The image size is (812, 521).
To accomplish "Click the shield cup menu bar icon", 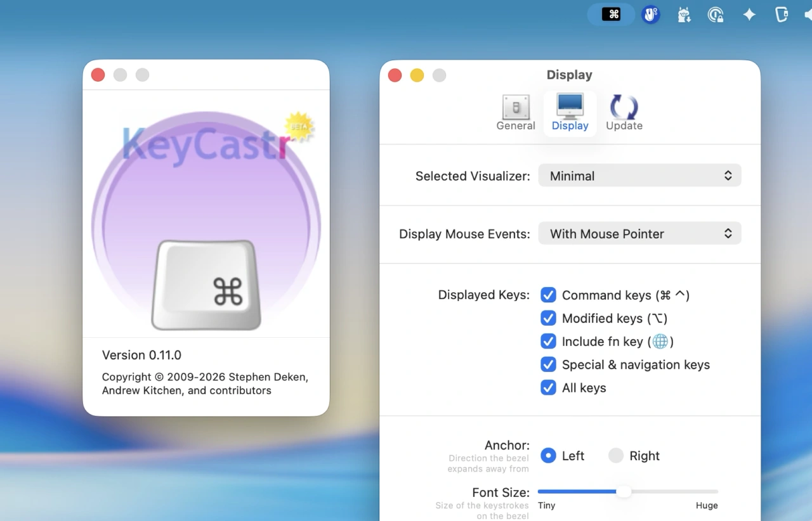I will (782, 15).
